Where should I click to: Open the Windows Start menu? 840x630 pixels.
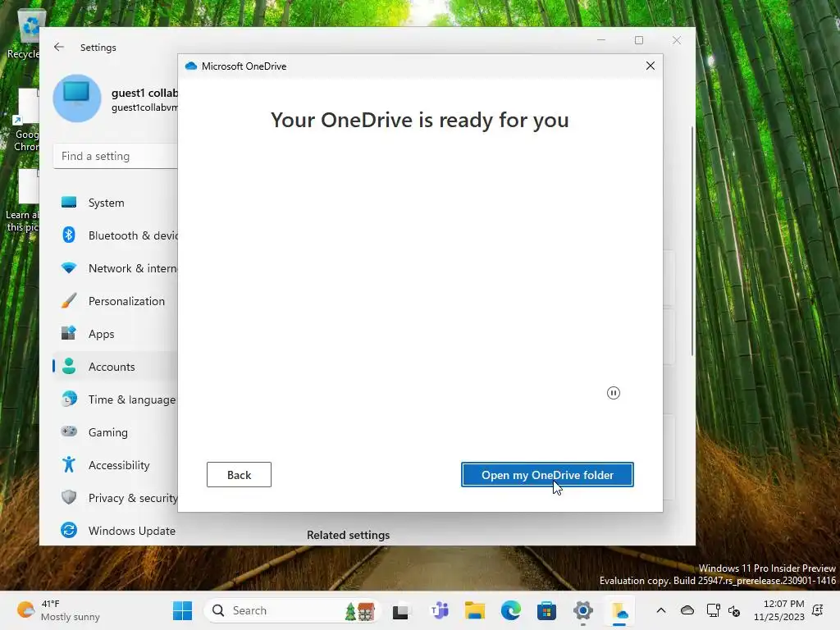(x=183, y=610)
